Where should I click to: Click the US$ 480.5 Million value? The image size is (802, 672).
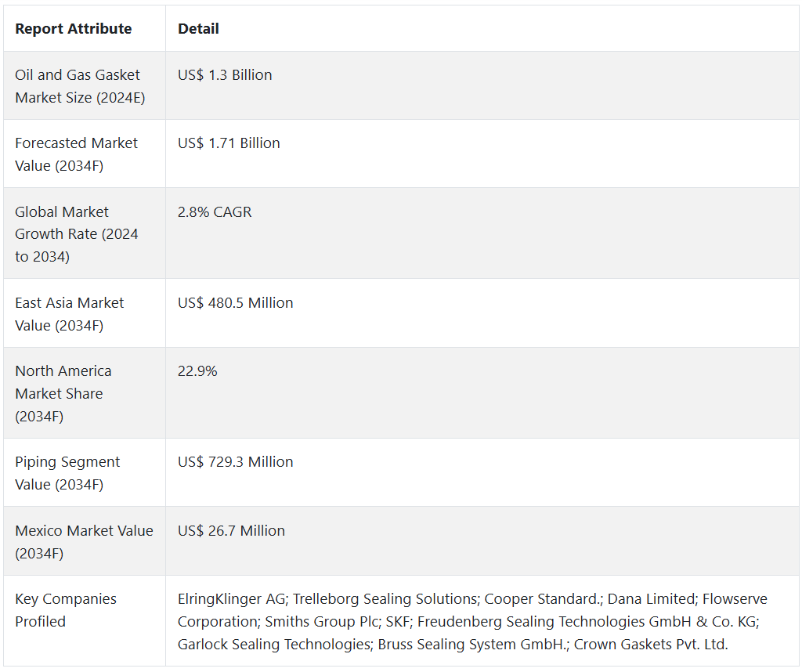coord(235,303)
